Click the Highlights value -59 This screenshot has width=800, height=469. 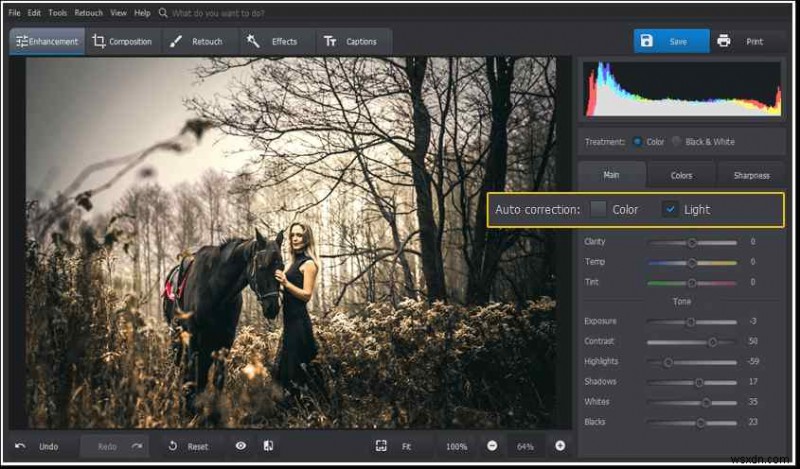[753, 361]
